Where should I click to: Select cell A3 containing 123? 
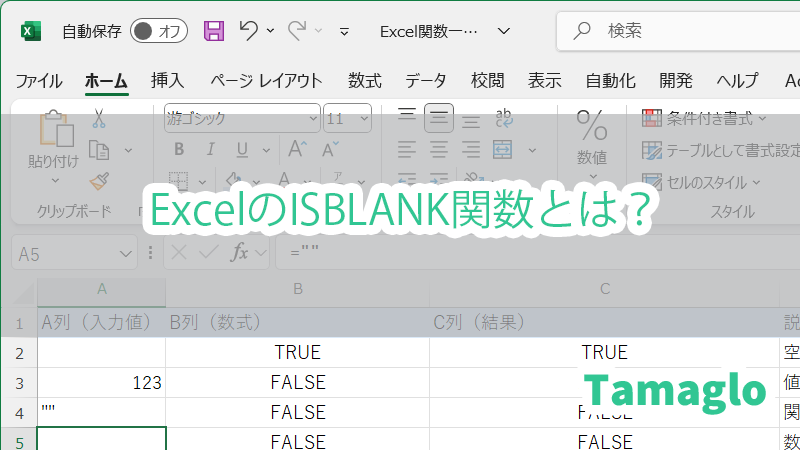pyautogui.click(x=101, y=382)
